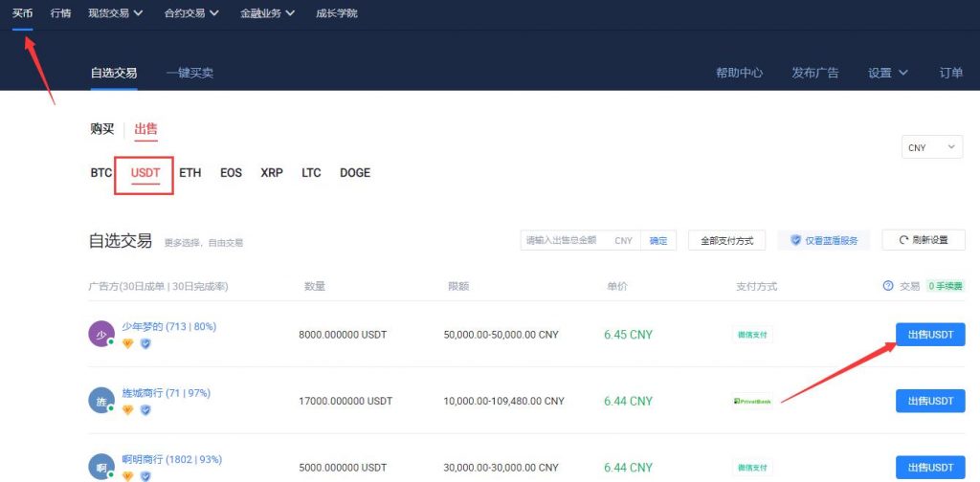Click the 6.44 CNY price in 旌城商行 row

[628, 401]
